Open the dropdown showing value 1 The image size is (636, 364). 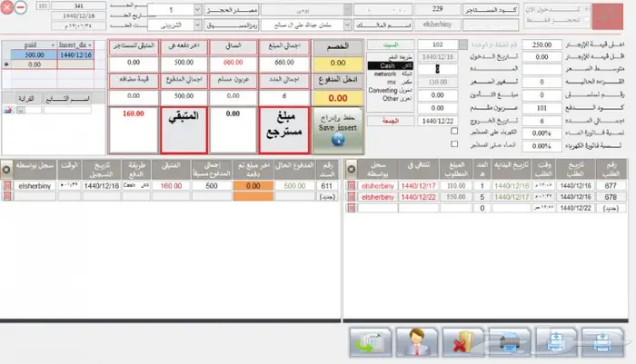click(197, 10)
